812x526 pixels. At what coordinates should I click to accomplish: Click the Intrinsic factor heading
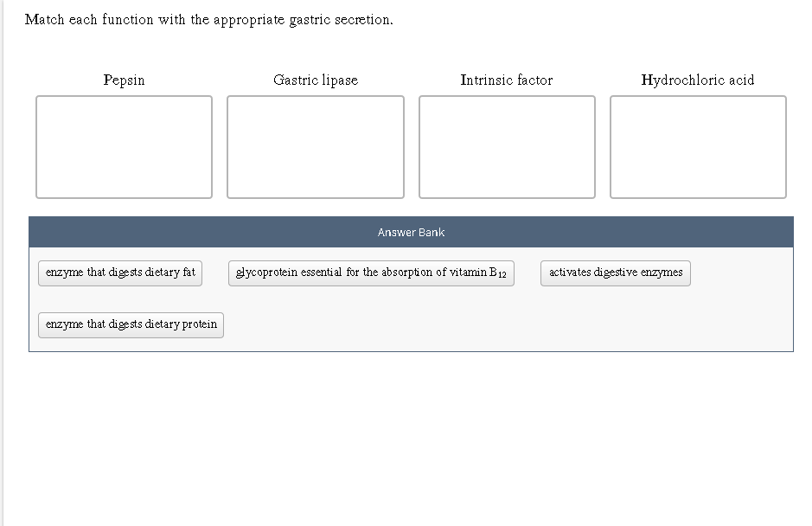[506, 80]
